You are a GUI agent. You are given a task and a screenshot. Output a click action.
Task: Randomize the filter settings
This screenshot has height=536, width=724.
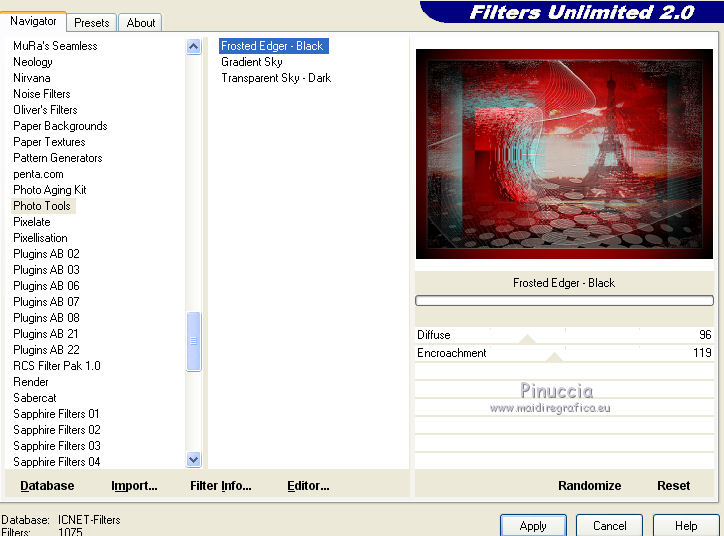coord(589,486)
